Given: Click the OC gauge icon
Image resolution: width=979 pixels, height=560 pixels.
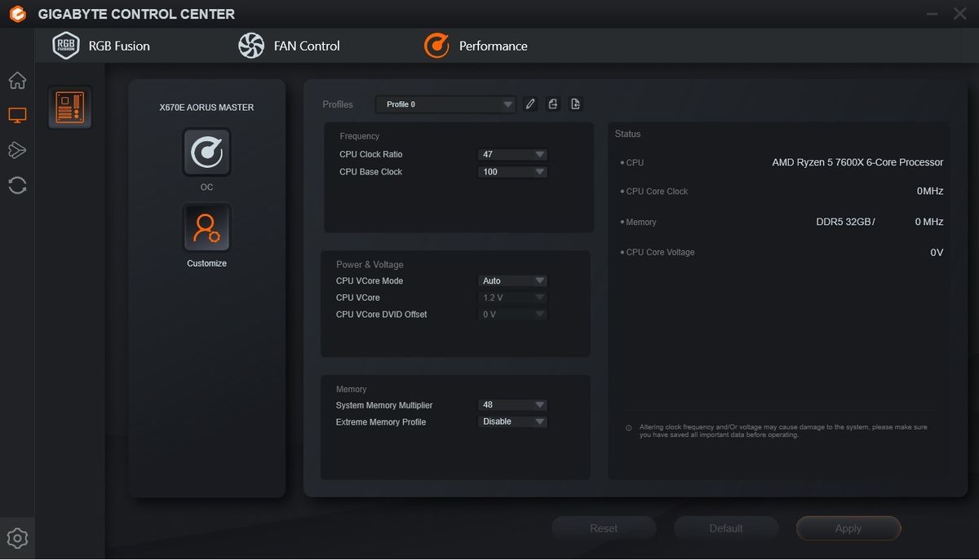Looking at the screenshot, I should click(x=206, y=152).
